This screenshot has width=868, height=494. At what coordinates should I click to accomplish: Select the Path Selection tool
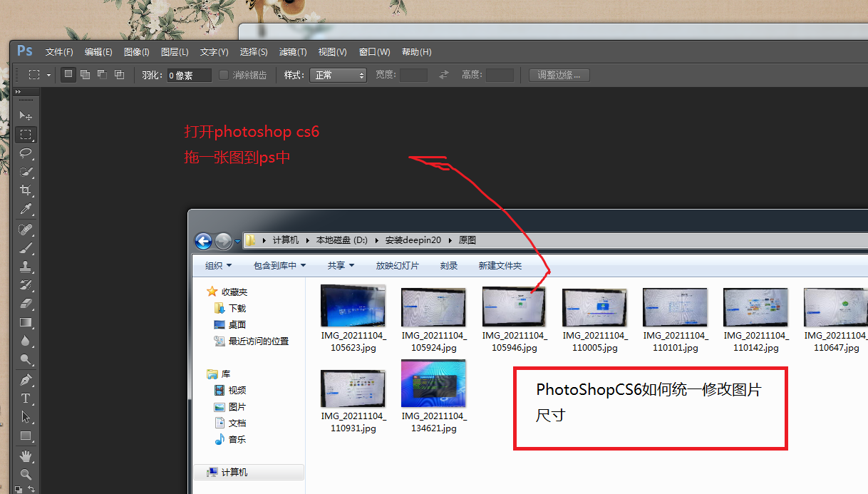point(26,417)
